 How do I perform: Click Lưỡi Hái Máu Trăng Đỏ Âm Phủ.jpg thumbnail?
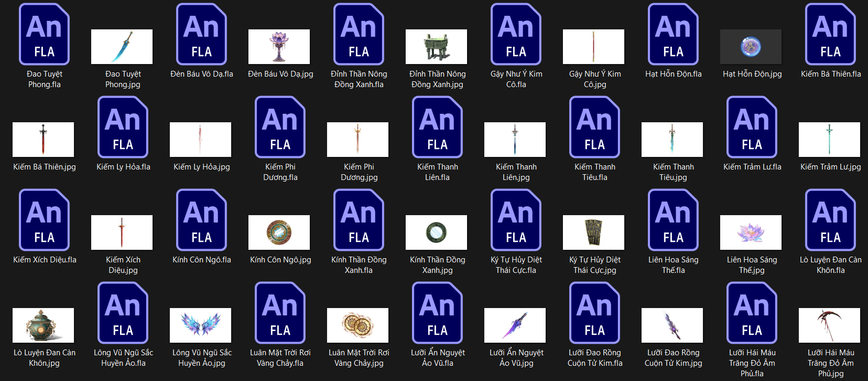coord(829,325)
